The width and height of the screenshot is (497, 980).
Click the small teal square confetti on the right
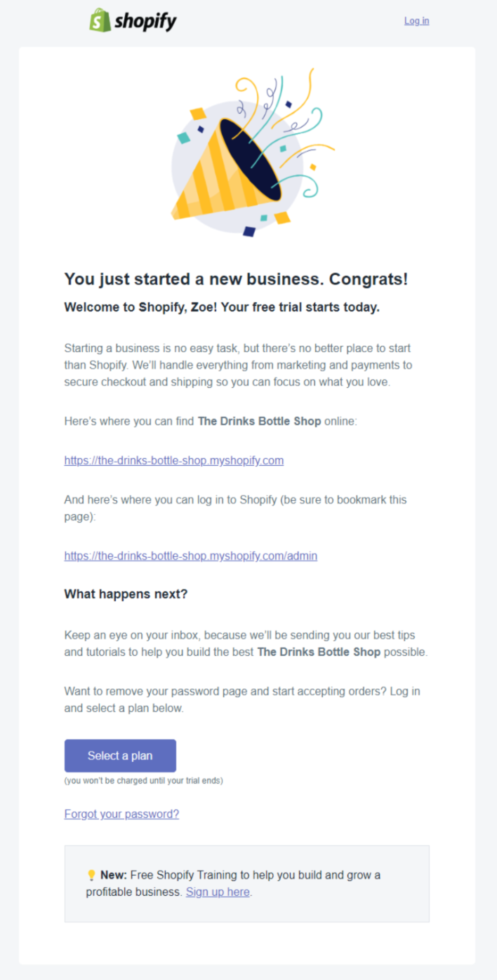click(x=284, y=149)
